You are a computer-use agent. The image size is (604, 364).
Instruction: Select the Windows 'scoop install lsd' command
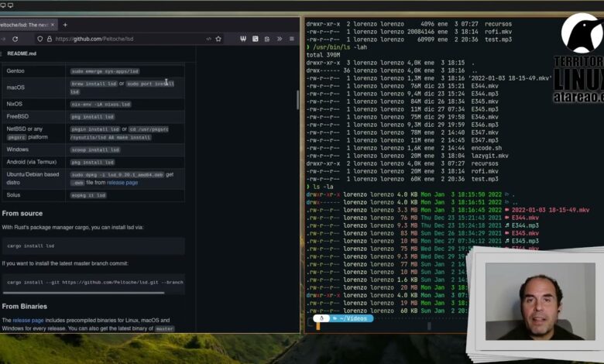coord(95,149)
